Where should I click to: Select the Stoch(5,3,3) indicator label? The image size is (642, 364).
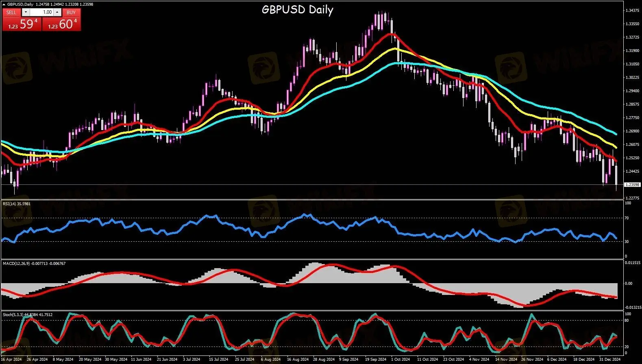point(27,315)
